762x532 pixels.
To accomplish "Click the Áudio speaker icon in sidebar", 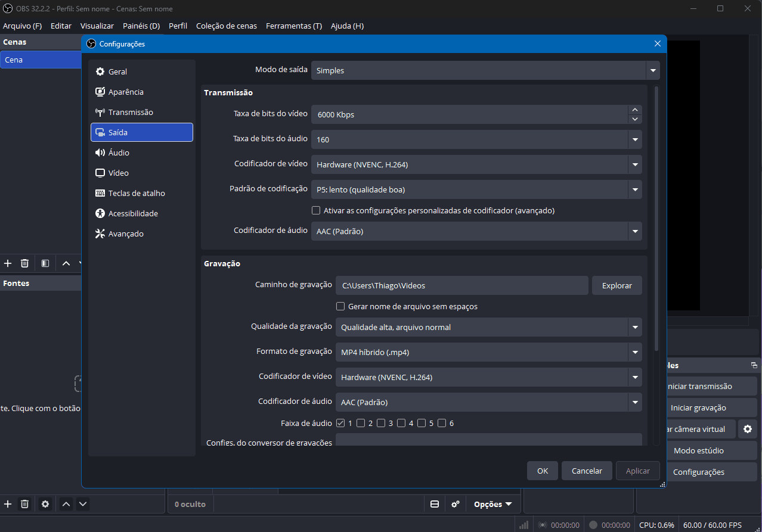I will 100,153.
